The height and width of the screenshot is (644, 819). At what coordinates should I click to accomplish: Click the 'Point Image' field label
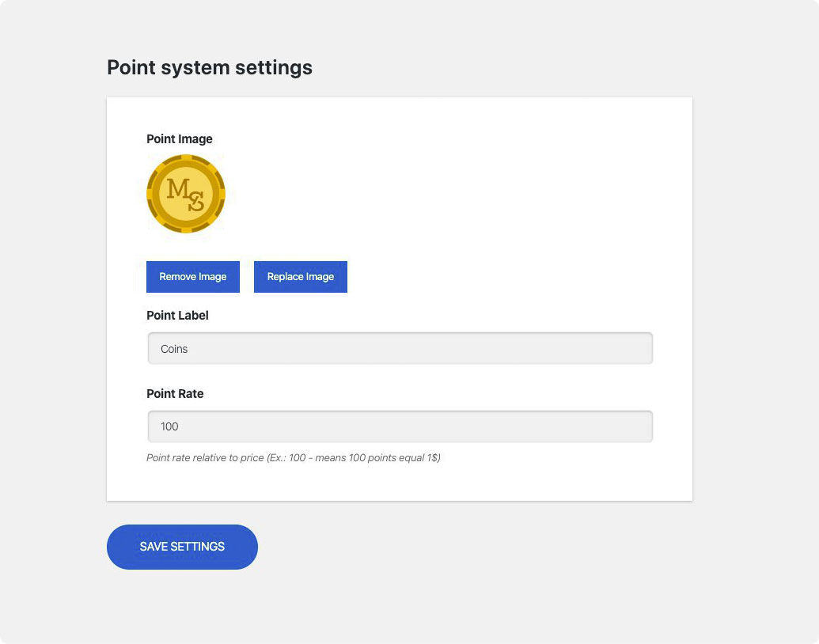tap(180, 139)
